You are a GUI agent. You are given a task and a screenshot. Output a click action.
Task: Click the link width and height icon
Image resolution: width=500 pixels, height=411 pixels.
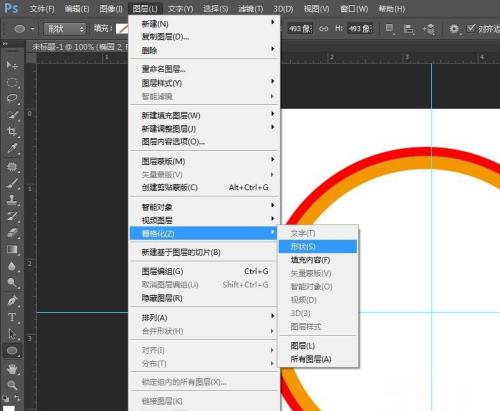[x=324, y=29]
